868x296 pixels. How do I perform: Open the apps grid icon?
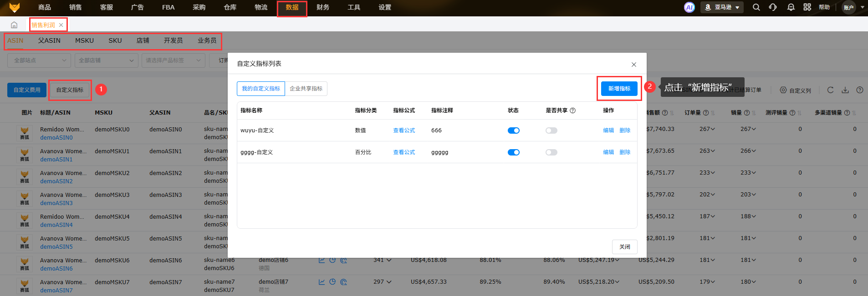point(807,7)
